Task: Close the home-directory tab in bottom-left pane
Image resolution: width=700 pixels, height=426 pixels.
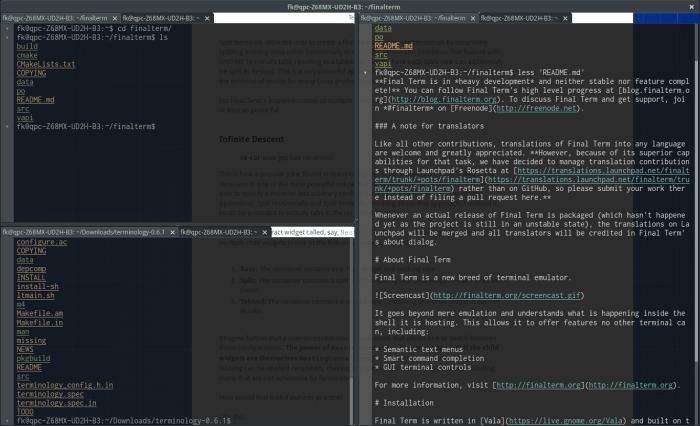Action: pyautogui.click(x=265, y=233)
